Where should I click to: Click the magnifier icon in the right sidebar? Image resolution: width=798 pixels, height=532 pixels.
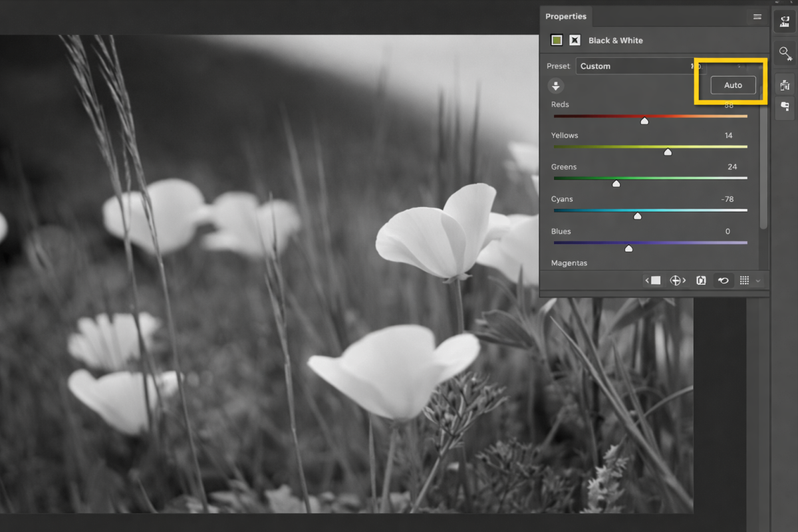coord(784,52)
